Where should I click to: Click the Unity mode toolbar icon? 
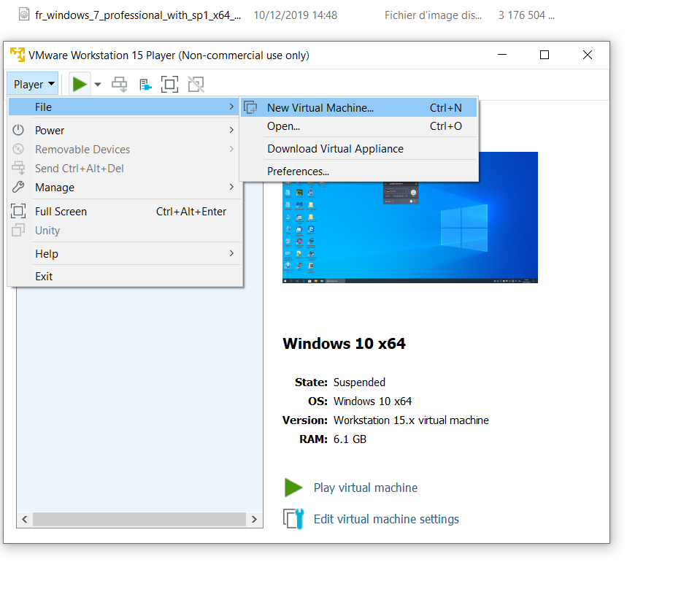pos(196,84)
